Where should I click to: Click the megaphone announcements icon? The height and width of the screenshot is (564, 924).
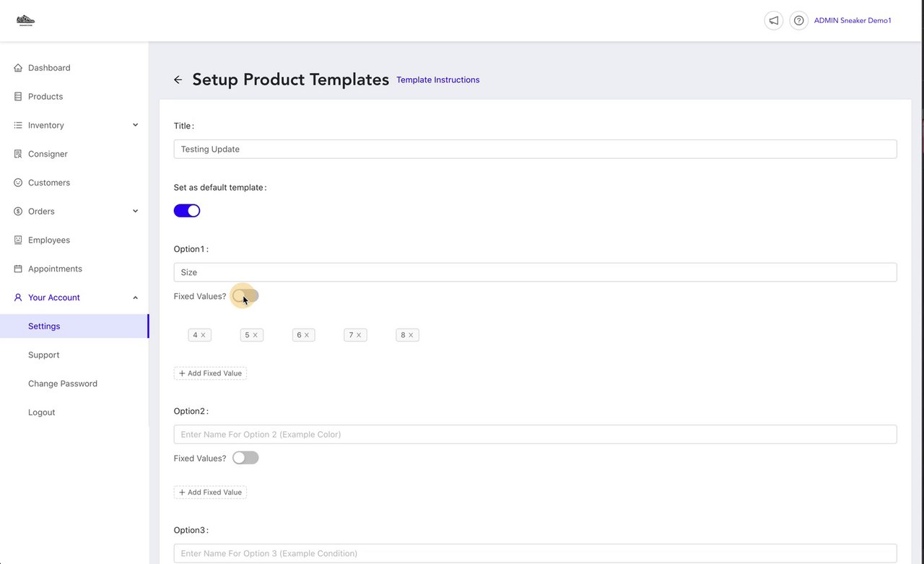pos(773,20)
